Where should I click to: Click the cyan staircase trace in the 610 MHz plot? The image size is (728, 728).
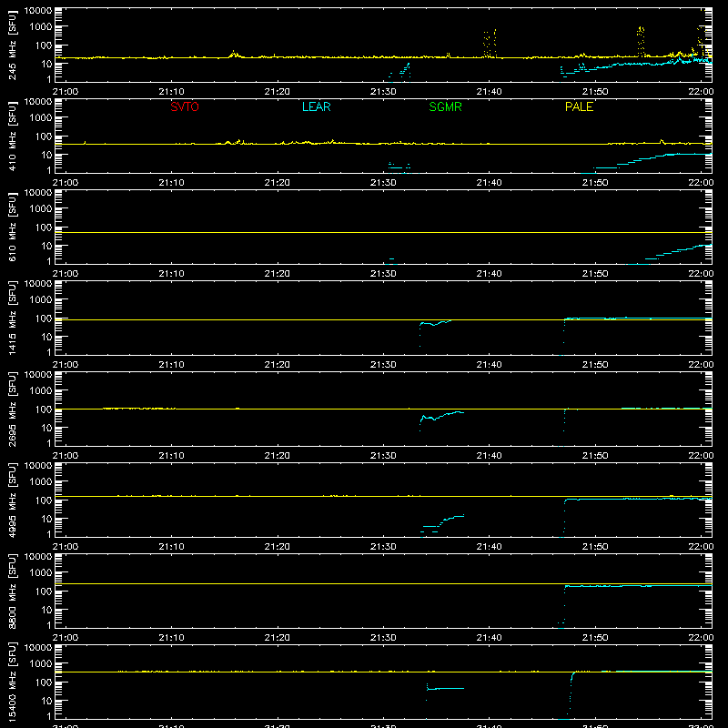[669, 255]
